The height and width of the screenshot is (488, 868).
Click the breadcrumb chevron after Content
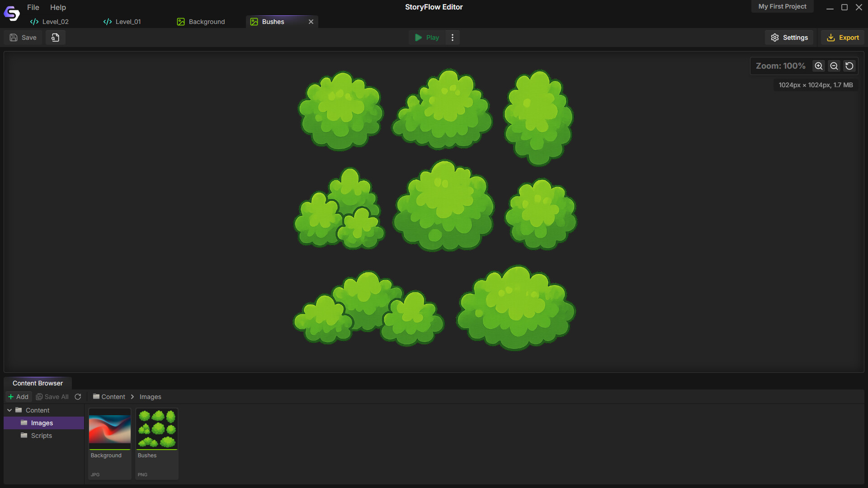[132, 397]
